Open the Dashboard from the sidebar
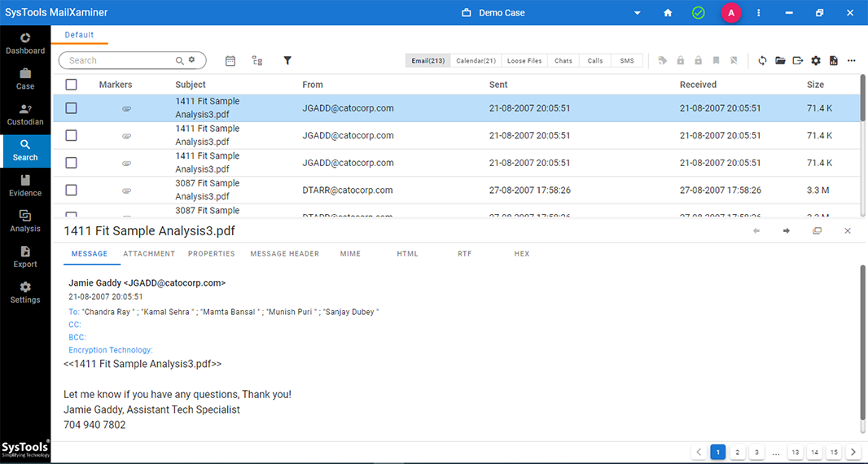This screenshot has width=868, height=464. click(x=25, y=44)
